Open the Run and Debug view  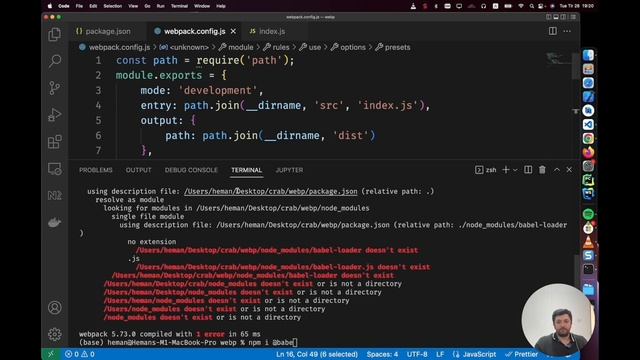tap(55, 115)
